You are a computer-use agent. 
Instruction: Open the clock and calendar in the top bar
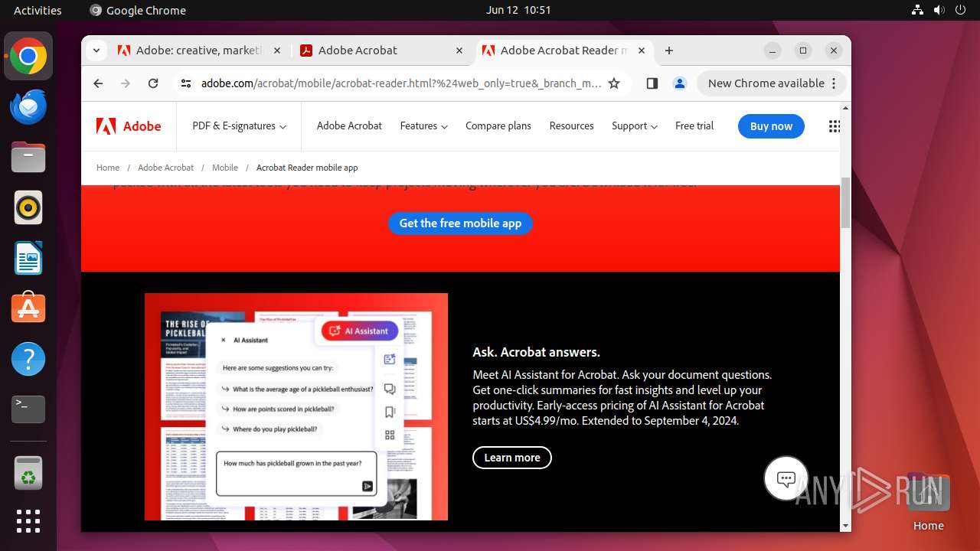518,10
